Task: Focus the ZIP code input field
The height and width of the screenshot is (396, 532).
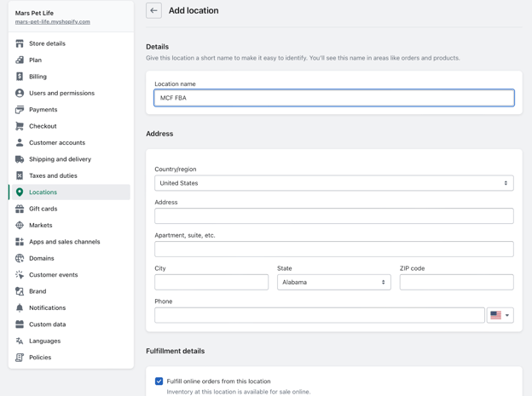Action: 456,282
